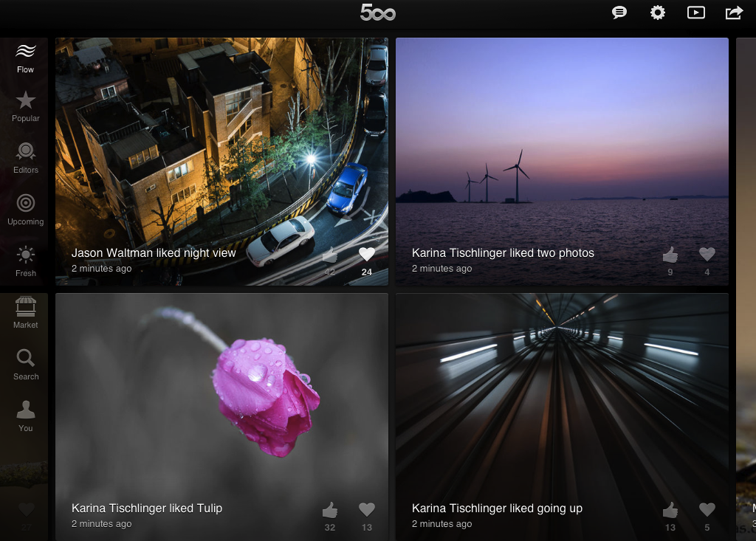756x541 pixels.
Task: Open the Flow feed in sidebar
Action: (x=26, y=58)
